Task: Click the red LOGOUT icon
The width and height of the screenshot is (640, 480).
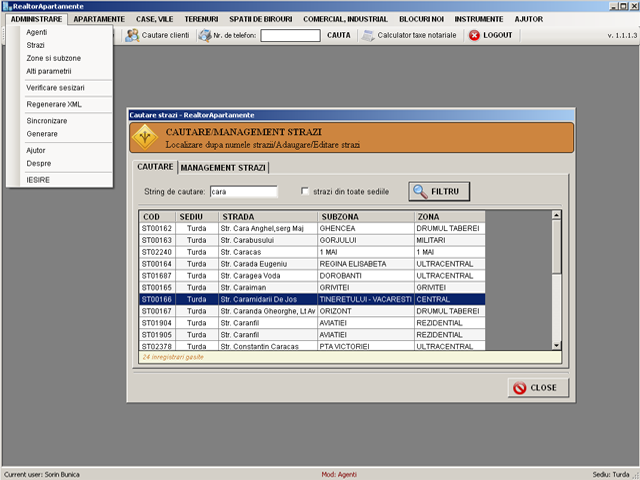Action: (473, 35)
